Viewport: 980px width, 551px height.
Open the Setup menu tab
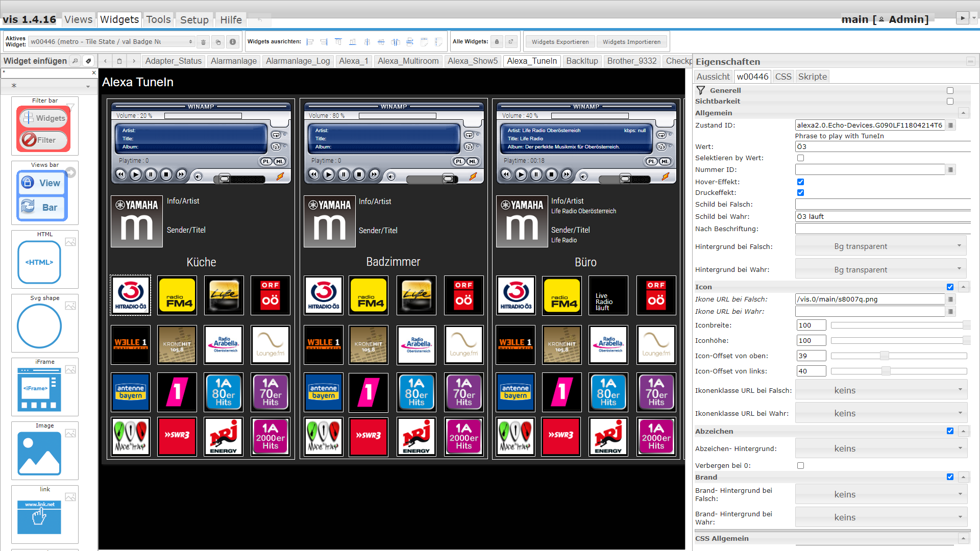194,20
